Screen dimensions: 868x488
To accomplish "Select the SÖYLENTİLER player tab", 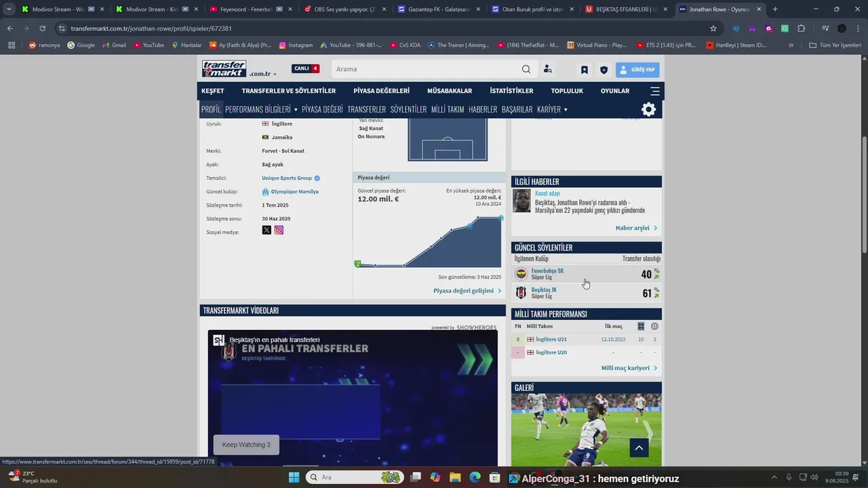I will pos(408,109).
